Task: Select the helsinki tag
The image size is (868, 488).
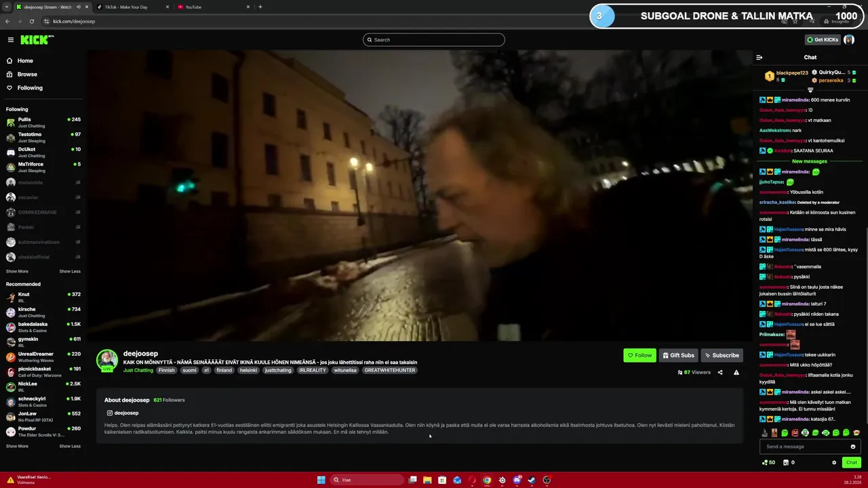Action: [x=248, y=371]
